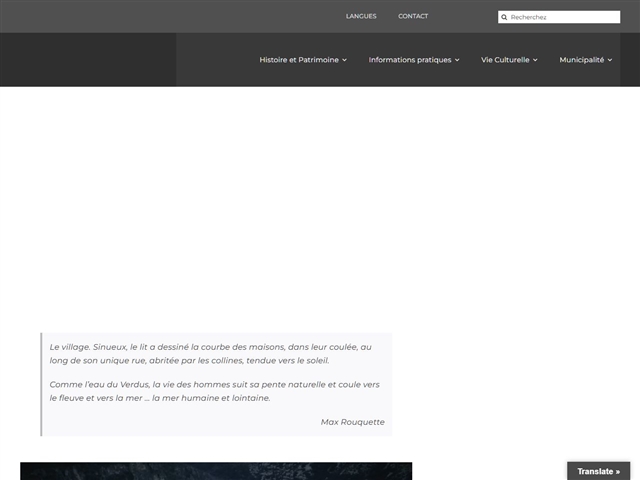Open the Histoire et Patrimoine menu
This screenshot has width=640, height=480.
(298, 60)
